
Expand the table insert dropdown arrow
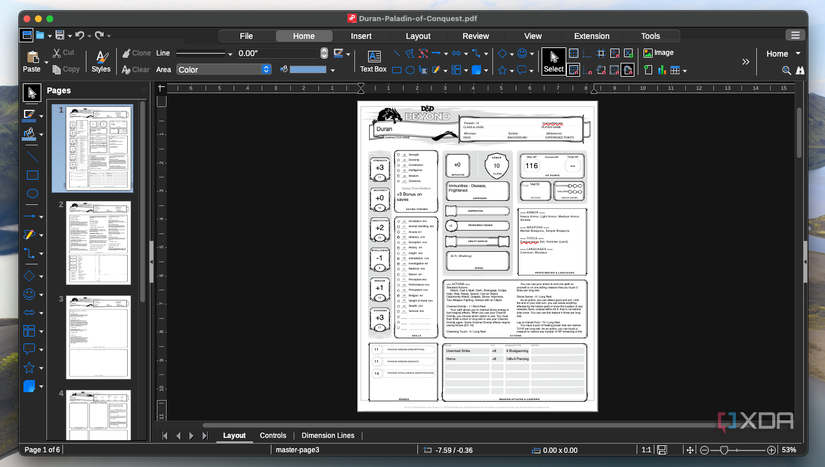coord(685,70)
